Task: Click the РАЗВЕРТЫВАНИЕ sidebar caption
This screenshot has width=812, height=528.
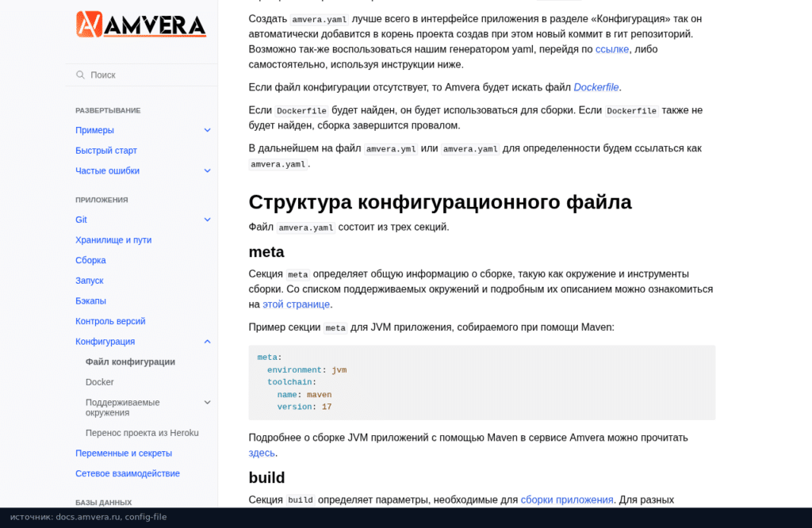Action: tap(108, 110)
